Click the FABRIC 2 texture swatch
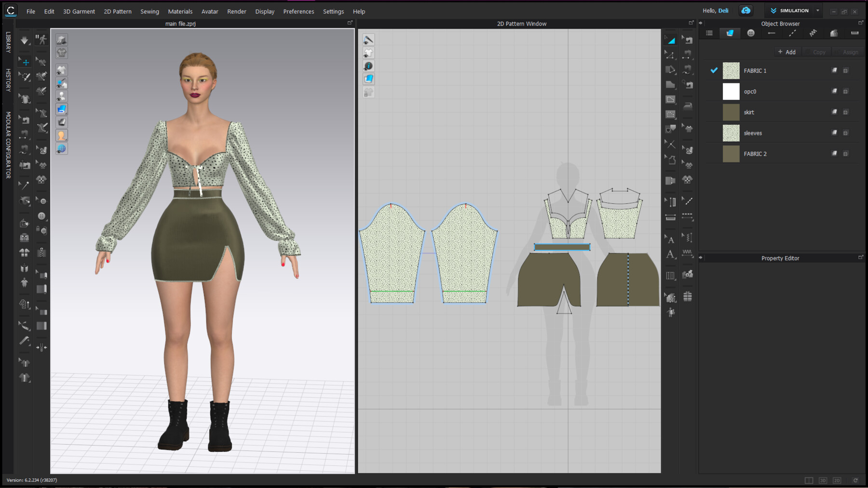The width and height of the screenshot is (868, 488). 731,153
